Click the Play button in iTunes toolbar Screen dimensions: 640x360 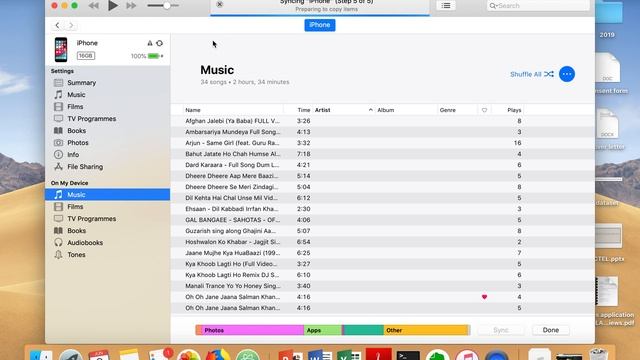tap(113, 5)
